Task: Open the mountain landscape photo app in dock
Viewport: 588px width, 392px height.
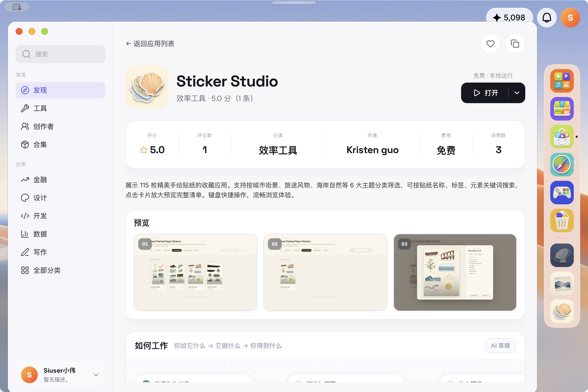Action: tap(562, 283)
